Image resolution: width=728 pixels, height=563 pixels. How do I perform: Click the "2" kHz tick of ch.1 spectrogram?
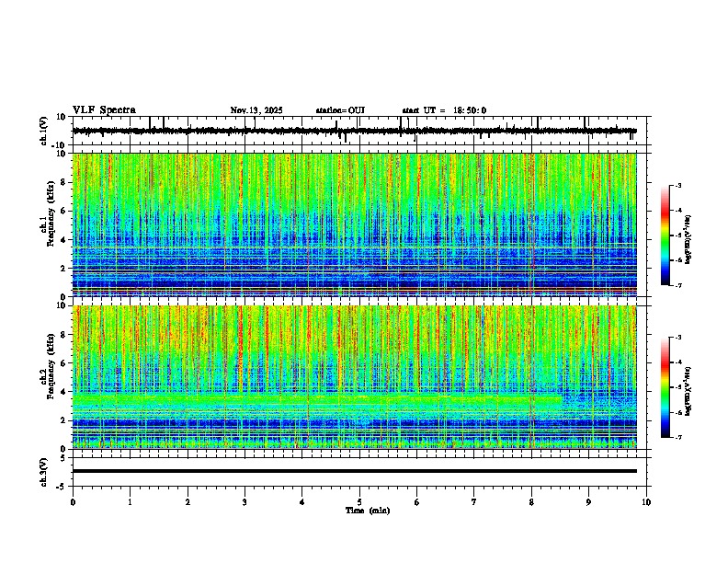pos(63,269)
